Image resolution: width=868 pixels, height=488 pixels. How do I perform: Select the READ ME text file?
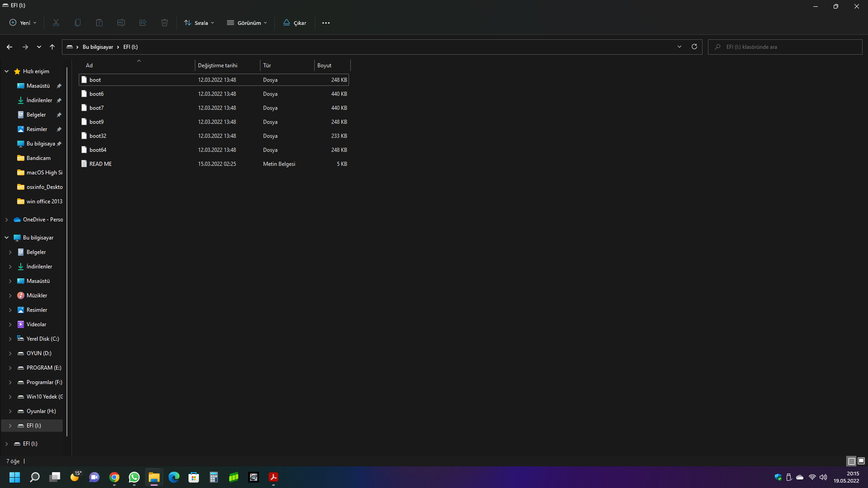100,164
